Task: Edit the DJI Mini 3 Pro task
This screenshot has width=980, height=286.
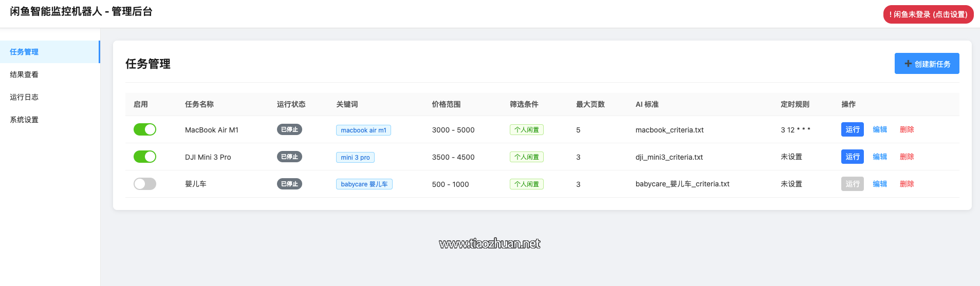Action: (x=880, y=157)
